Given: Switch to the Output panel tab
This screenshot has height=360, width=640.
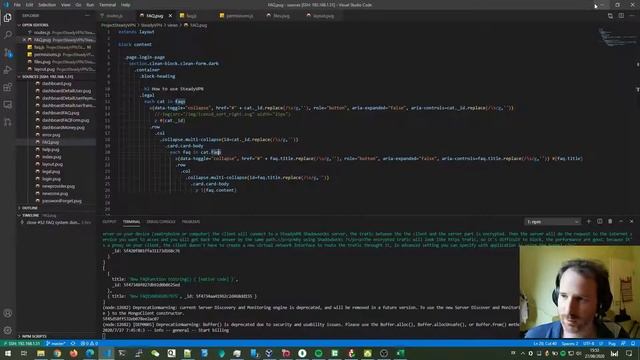Looking at the screenshot, I should pyautogui.click(x=109, y=222).
